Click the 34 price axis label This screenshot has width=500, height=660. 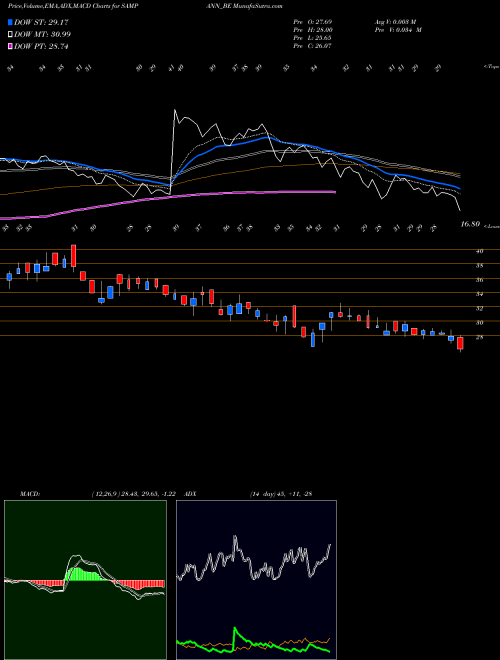coord(479,294)
